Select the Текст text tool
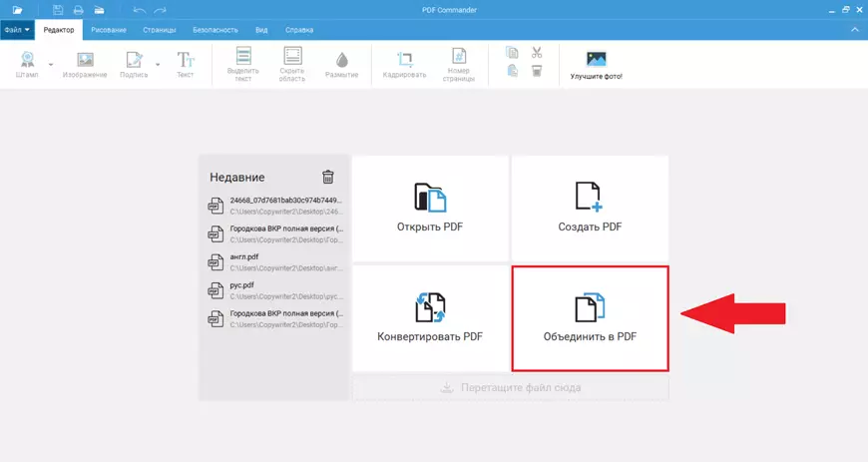The height and width of the screenshot is (462, 868). point(186,64)
